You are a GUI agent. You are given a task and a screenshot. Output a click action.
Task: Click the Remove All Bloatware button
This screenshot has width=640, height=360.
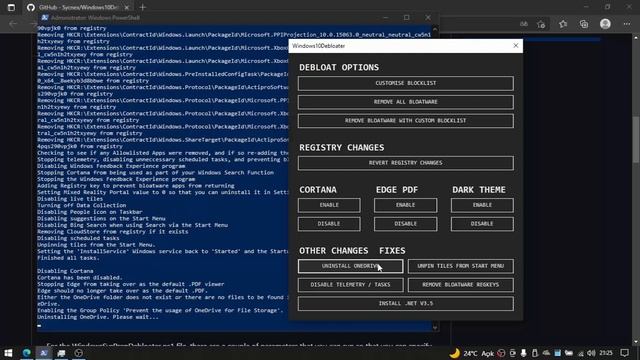click(405, 102)
